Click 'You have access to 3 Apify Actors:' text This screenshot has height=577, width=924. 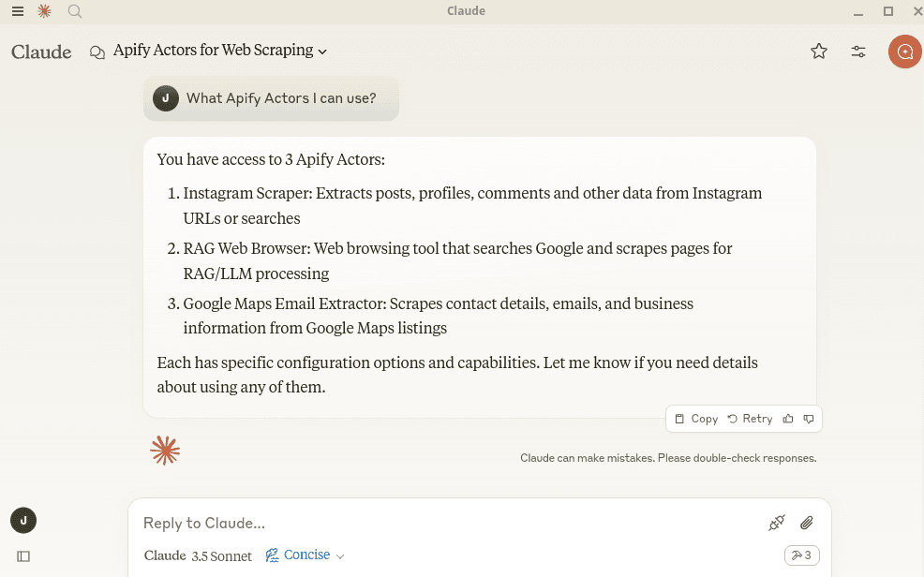[x=271, y=159]
